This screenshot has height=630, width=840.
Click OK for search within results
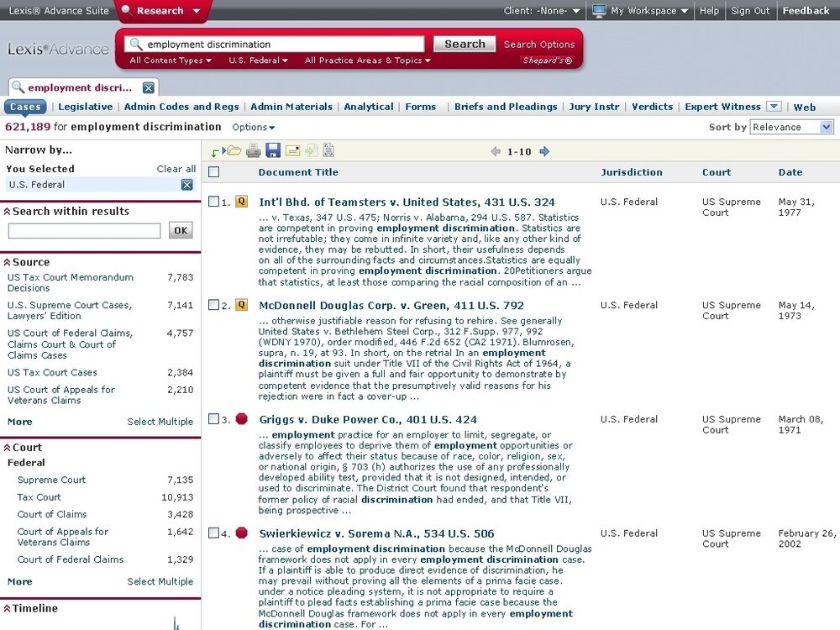click(x=181, y=231)
